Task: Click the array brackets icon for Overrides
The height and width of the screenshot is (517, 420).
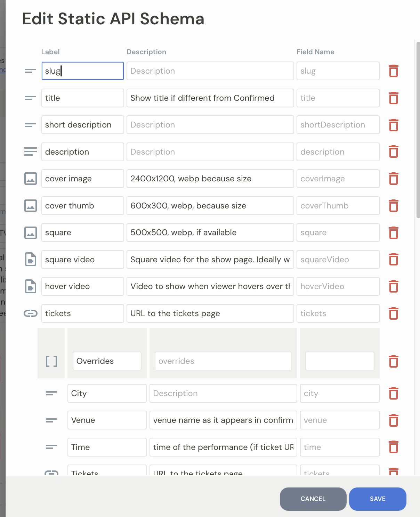Action: pos(51,361)
